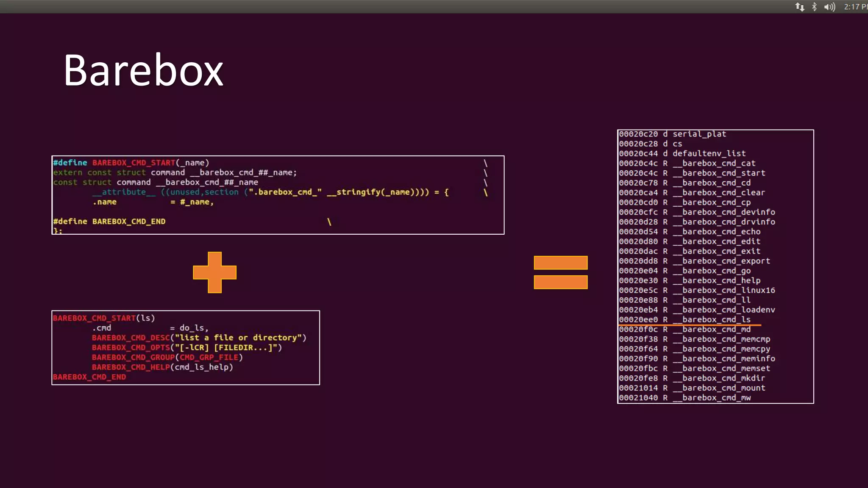
Task: Click the '__barebox_cmd_linux16' row
Action: click(697, 290)
